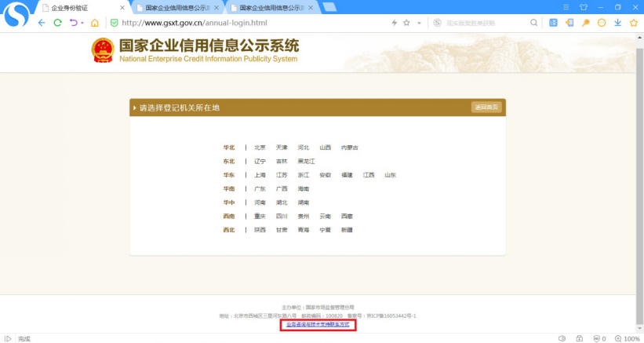Open the dropdown next to the undo icon
The height and width of the screenshot is (343, 644).
(x=82, y=23)
